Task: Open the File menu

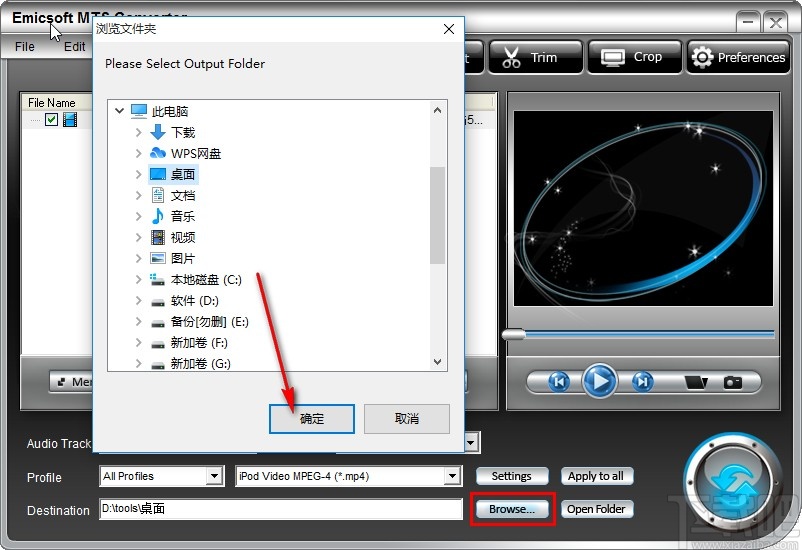Action: pos(25,47)
